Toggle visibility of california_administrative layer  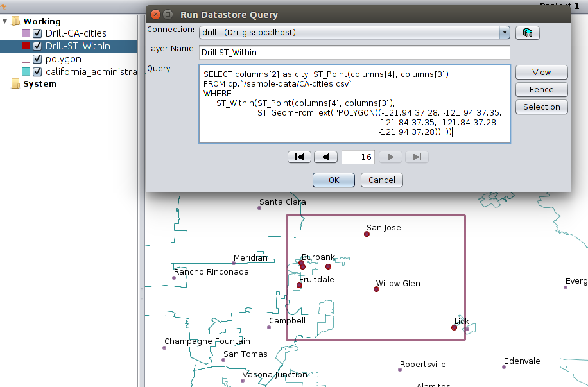click(x=37, y=72)
